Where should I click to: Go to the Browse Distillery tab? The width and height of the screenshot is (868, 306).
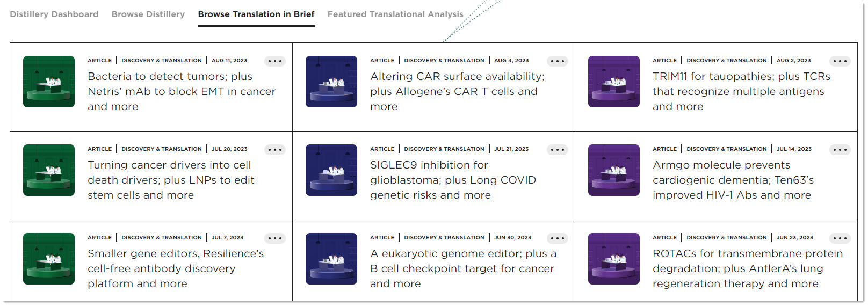148,14
